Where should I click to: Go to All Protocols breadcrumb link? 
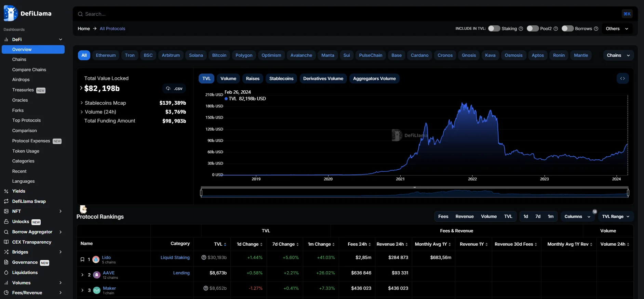pyautogui.click(x=112, y=29)
